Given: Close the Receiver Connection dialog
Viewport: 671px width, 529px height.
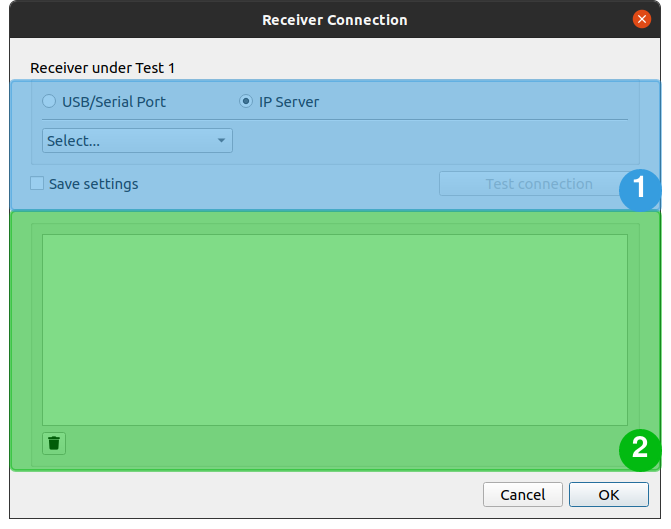Looking at the screenshot, I should tap(642, 19).
